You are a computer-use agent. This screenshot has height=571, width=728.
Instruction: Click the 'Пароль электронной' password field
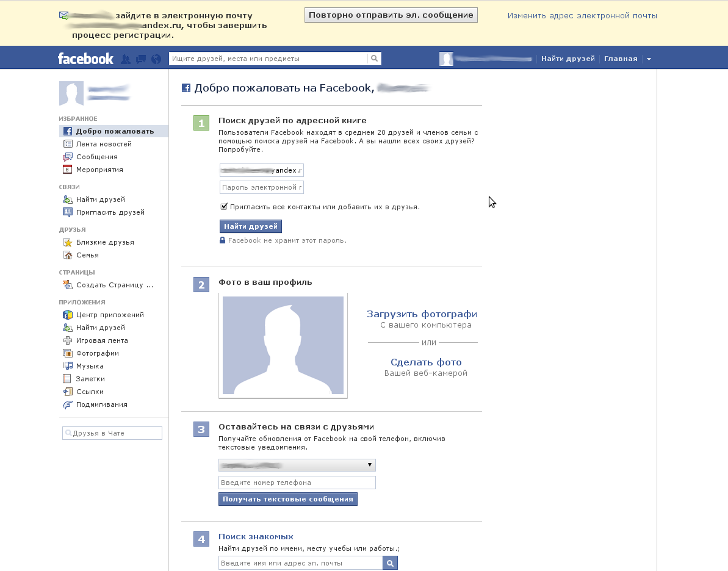[x=262, y=187]
